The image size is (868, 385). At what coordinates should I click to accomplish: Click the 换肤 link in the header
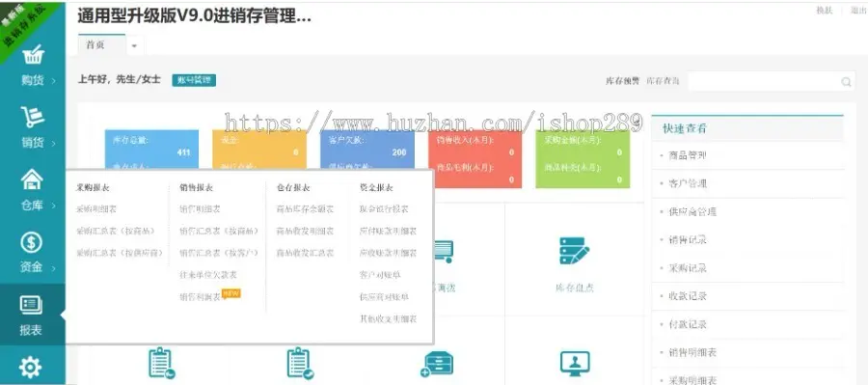coord(825,11)
